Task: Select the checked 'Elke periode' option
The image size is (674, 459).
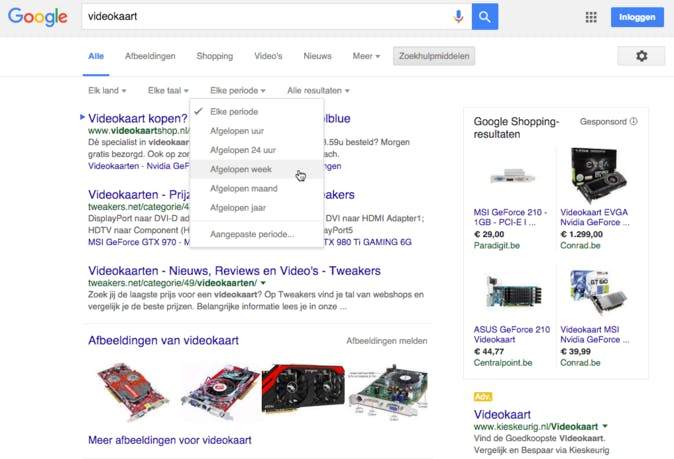Action: point(234,112)
